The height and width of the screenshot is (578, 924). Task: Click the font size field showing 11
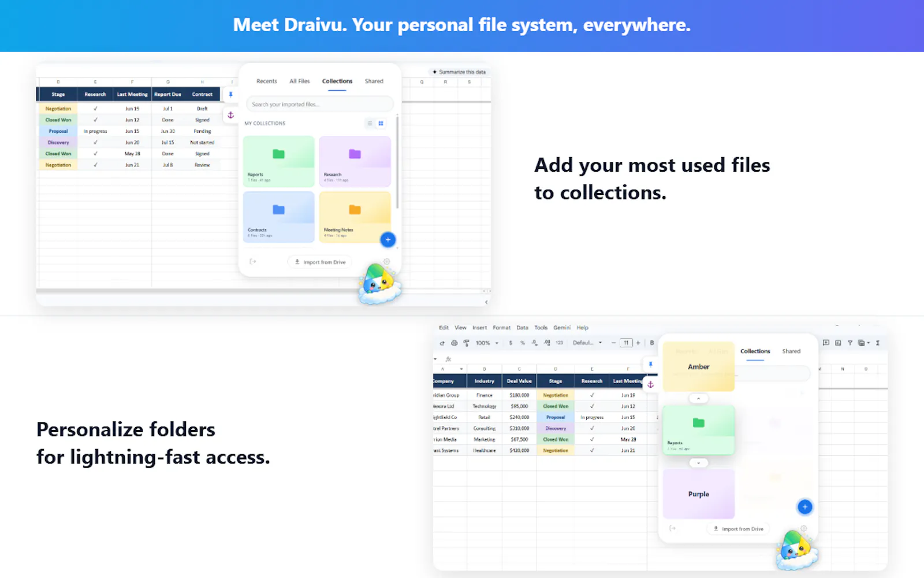tap(626, 343)
